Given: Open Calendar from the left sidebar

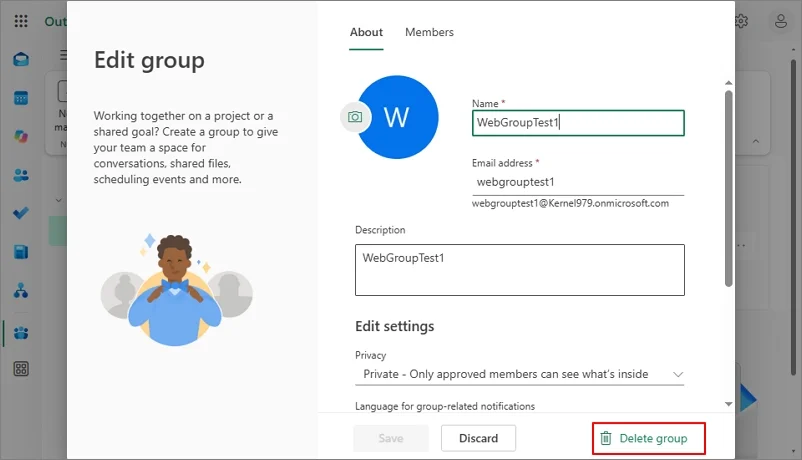Looking at the screenshot, I should tap(21, 98).
